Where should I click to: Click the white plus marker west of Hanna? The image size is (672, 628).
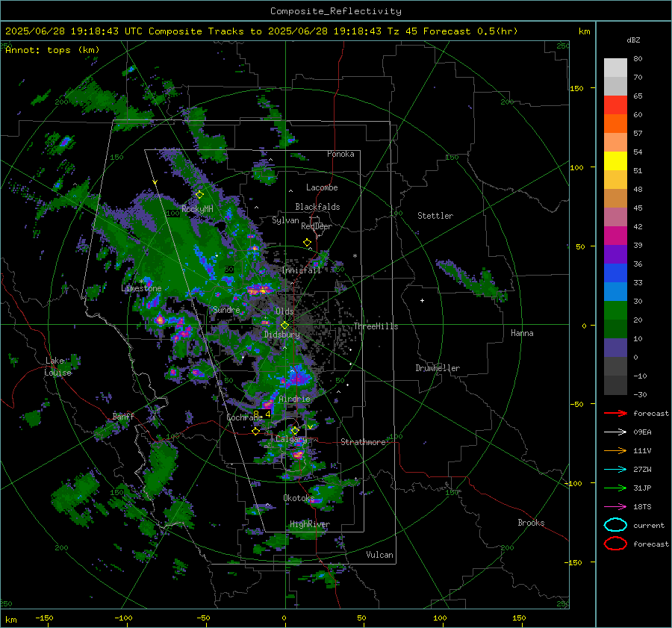pyautogui.click(x=422, y=300)
